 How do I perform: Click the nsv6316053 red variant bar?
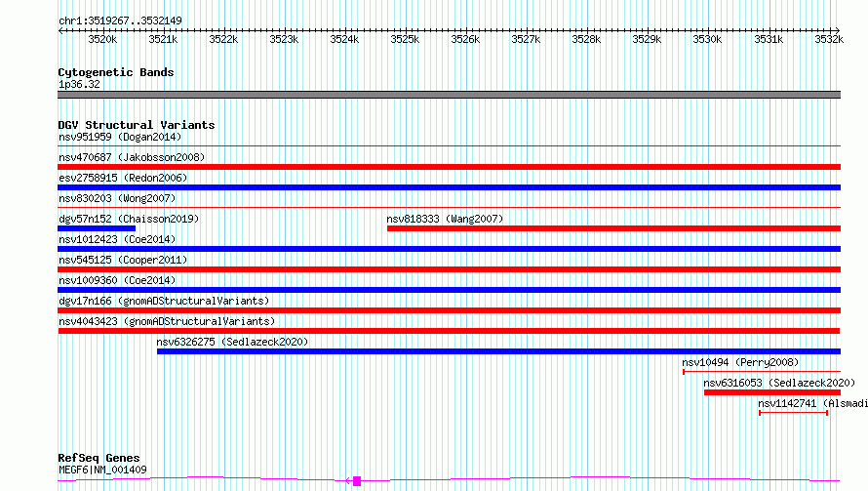pos(772,392)
